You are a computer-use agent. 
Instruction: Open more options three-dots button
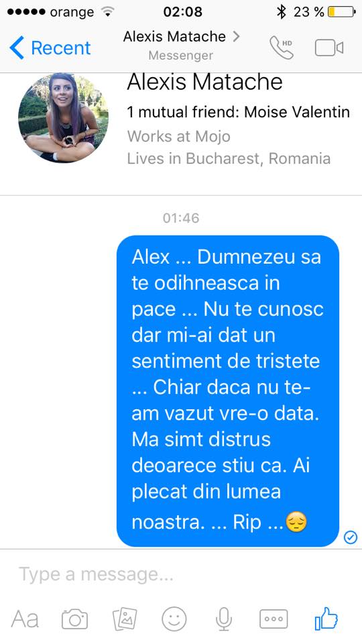274,619
